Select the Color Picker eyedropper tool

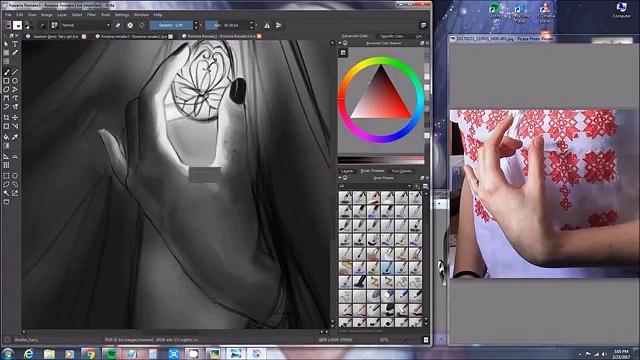point(15,137)
